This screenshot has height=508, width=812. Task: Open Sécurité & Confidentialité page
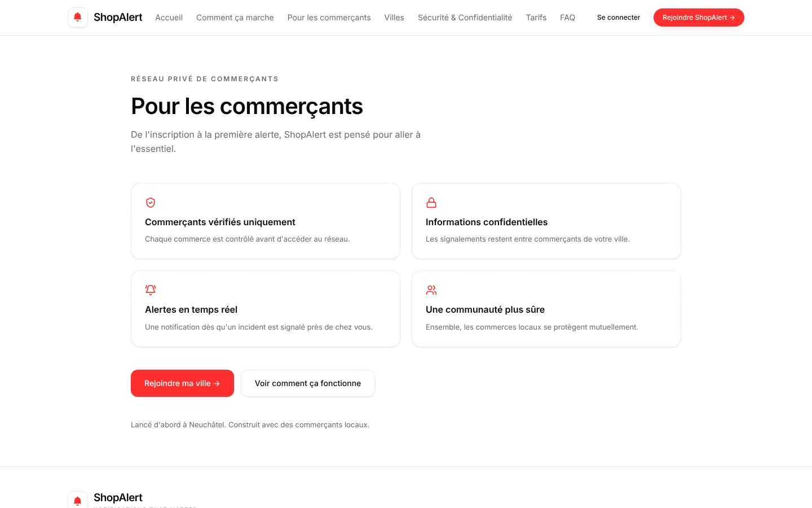point(465,17)
